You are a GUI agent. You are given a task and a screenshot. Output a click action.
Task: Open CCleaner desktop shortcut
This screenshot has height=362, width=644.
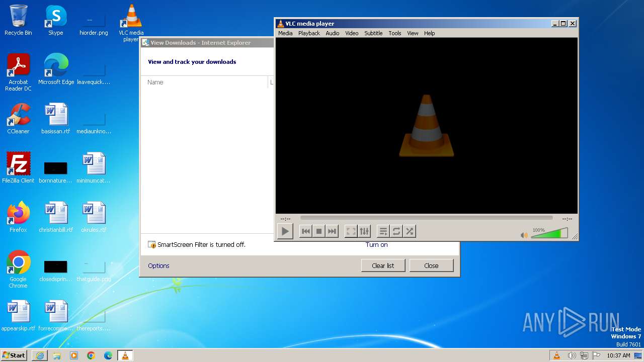[18, 119]
